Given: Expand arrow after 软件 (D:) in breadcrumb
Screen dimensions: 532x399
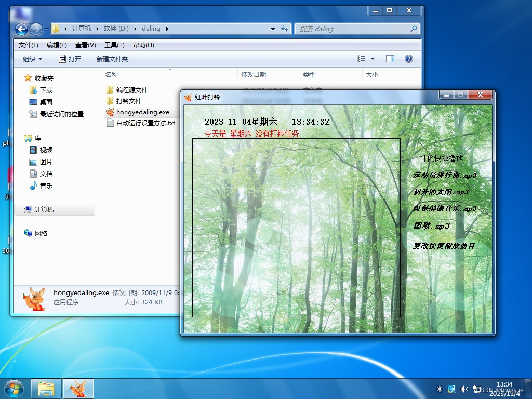Looking at the screenshot, I should (x=136, y=29).
